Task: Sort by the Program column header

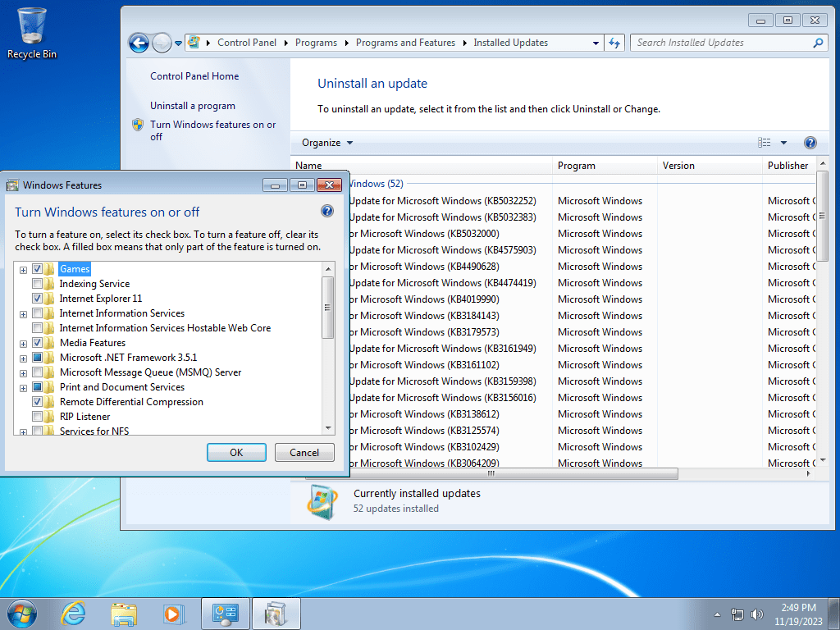Action: 605,166
